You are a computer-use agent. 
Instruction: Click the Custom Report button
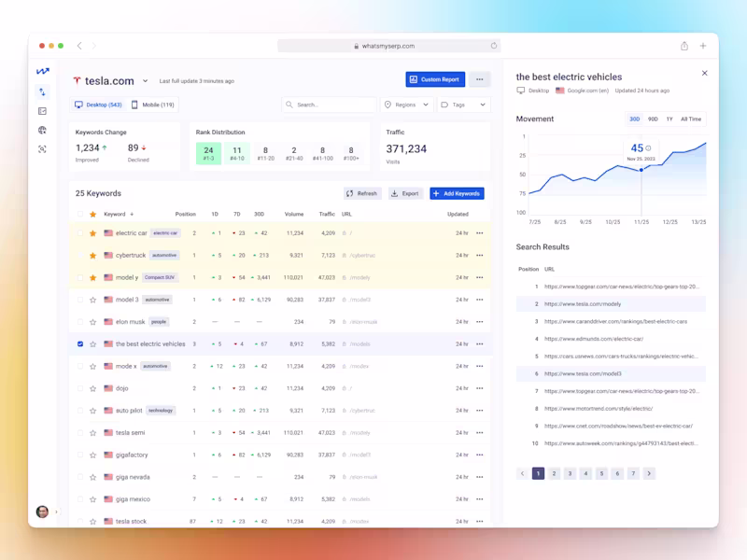point(435,79)
